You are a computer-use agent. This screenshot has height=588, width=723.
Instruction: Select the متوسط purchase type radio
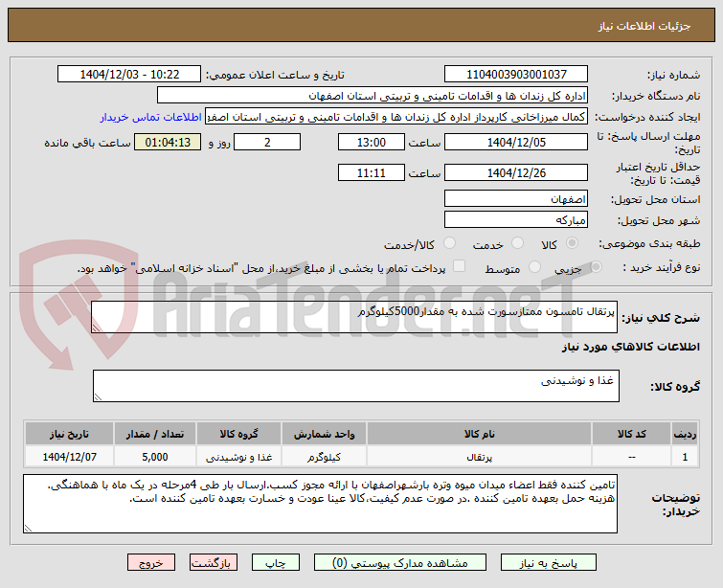tap(535, 266)
